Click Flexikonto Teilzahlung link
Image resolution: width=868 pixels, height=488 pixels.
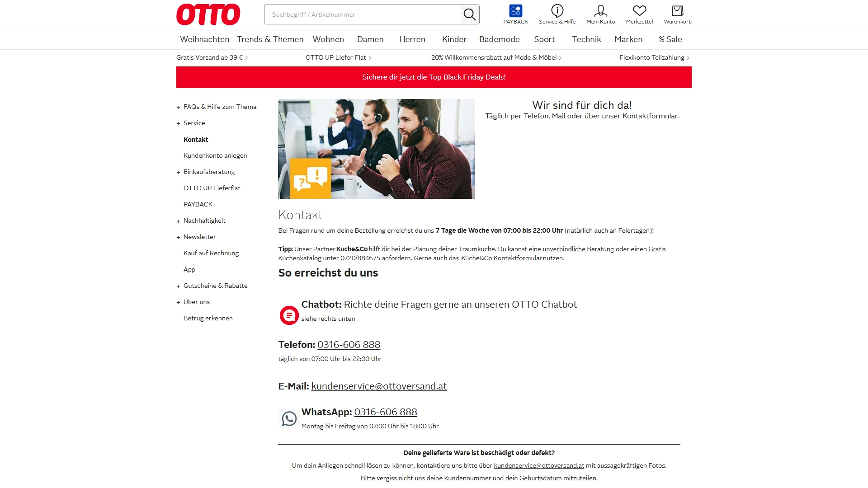(654, 57)
